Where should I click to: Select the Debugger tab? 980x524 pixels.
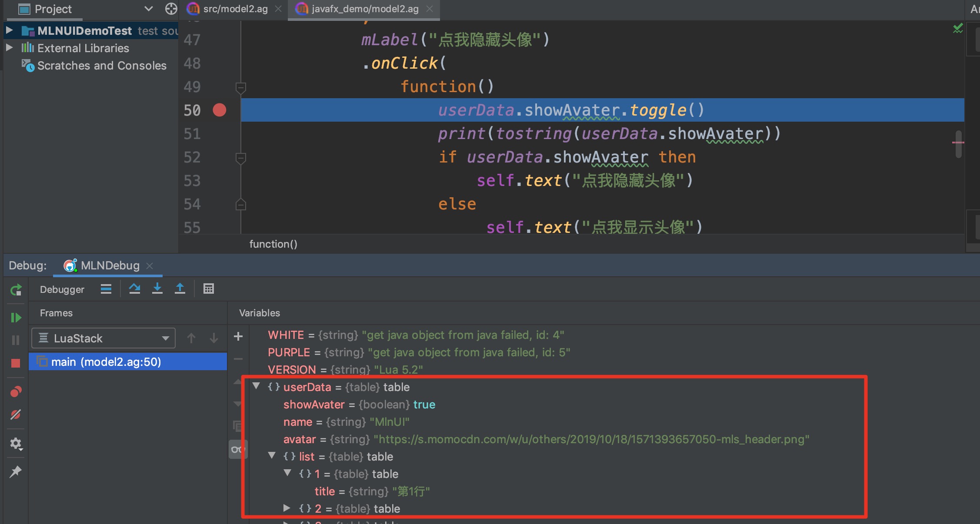click(x=62, y=289)
